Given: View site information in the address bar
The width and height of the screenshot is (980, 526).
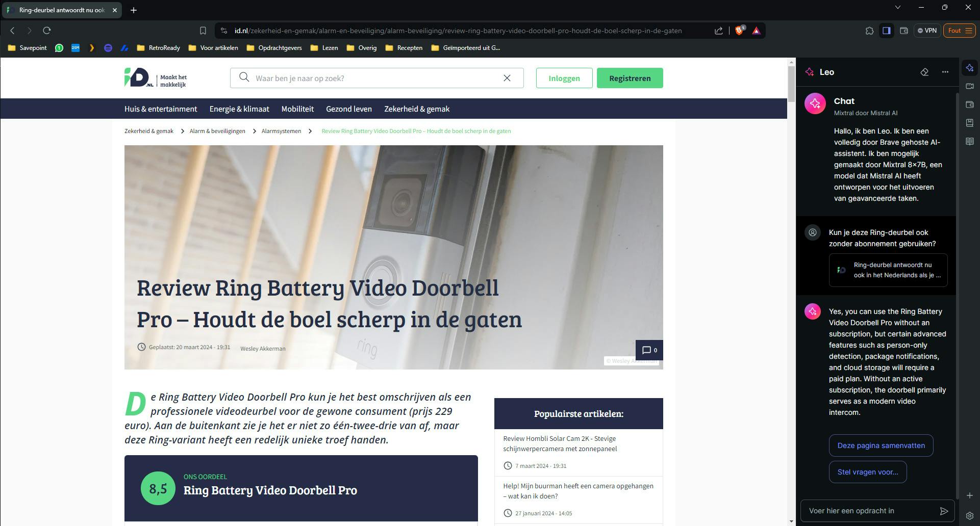Looking at the screenshot, I should click(223, 31).
